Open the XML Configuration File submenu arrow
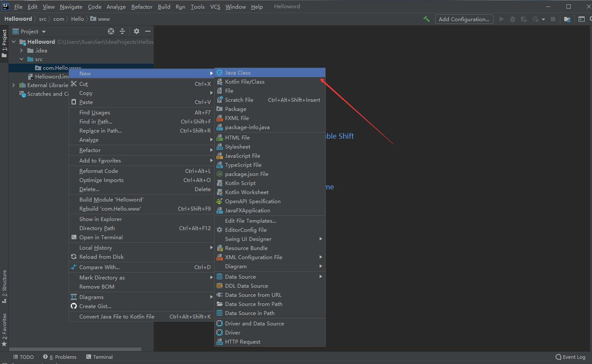 321,257
